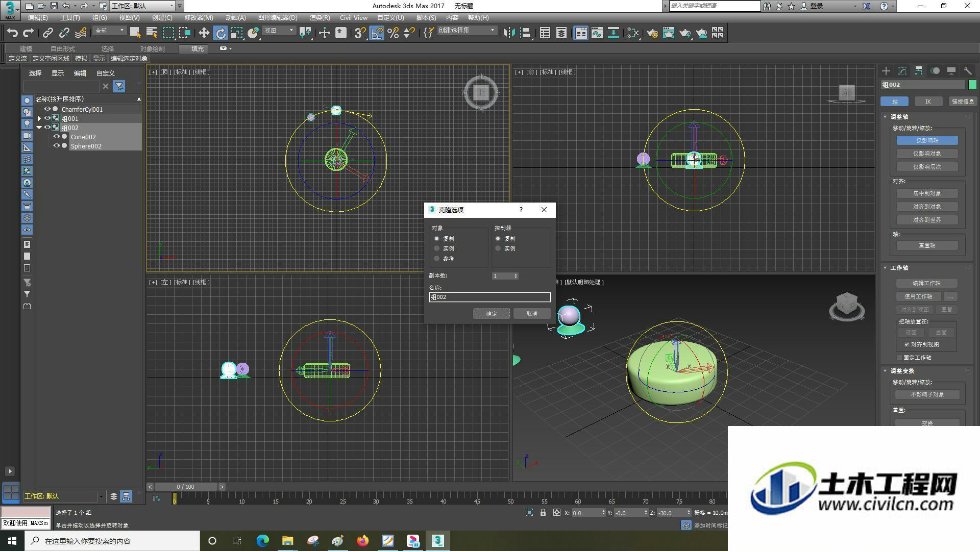The width and height of the screenshot is (980, 552).
Task: Toggle visibility eye of Sphere002
Action: 56,146
